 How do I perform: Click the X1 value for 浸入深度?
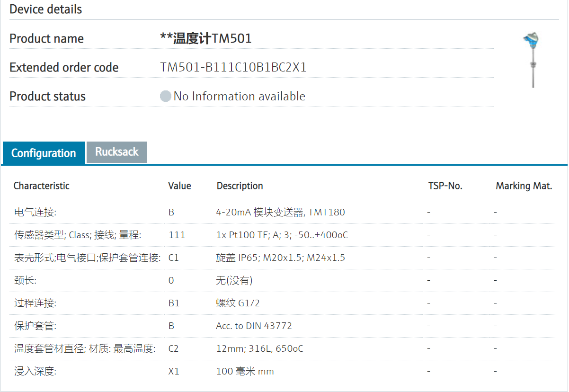click(174, 372)
